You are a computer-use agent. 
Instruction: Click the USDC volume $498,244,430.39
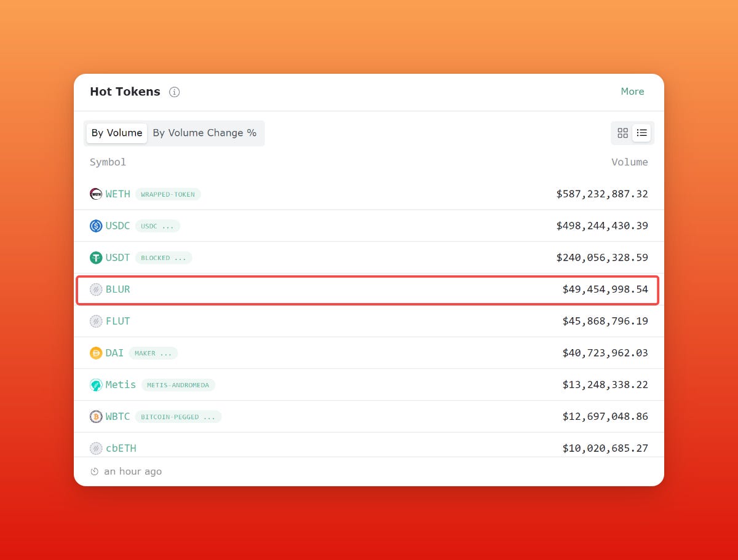[x=602, y=226]
